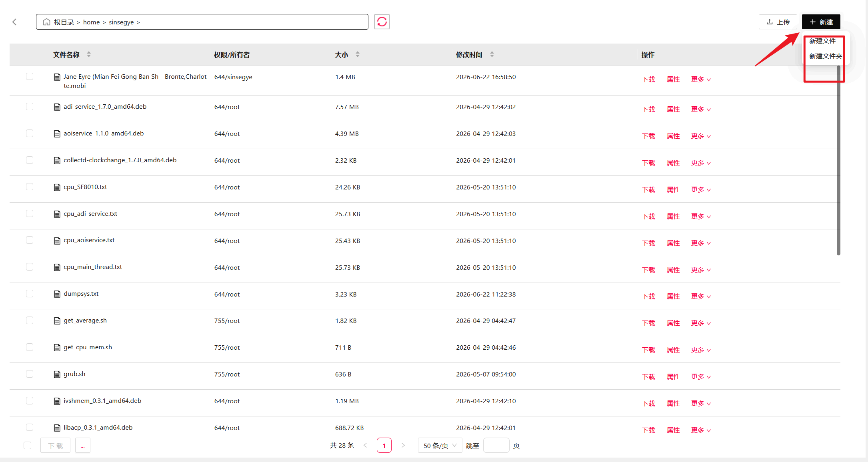Tick checkbox for cpu_SF8010.txt
This screenshot has height=462, width=868.
[x=30, y=187]
